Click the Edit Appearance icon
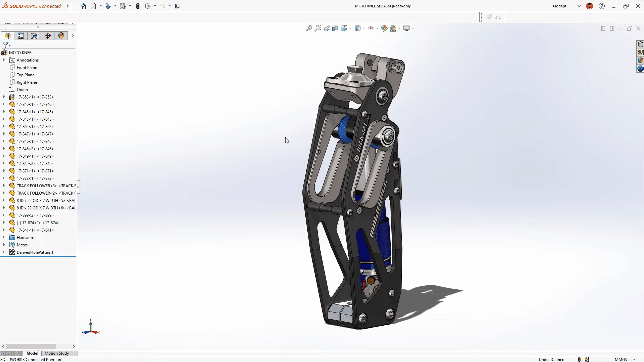 (x=384, y=28)
